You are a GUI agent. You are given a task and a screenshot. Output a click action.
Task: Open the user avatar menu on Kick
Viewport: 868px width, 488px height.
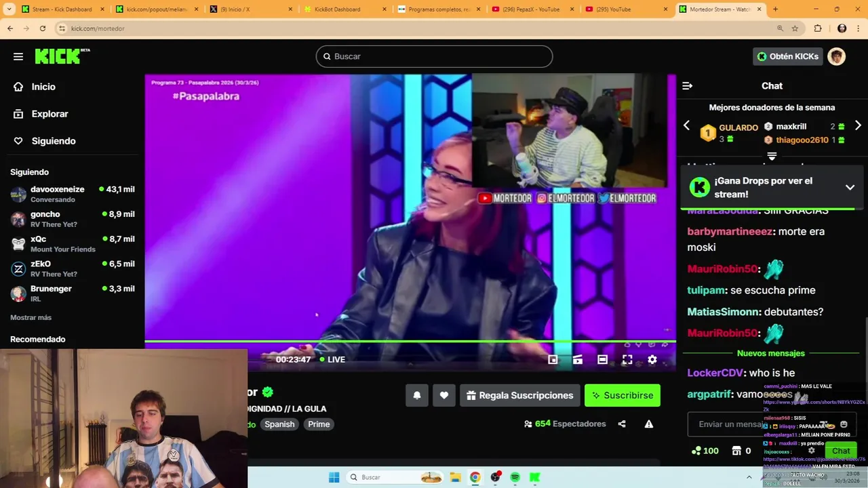click(x=836, y=56)
